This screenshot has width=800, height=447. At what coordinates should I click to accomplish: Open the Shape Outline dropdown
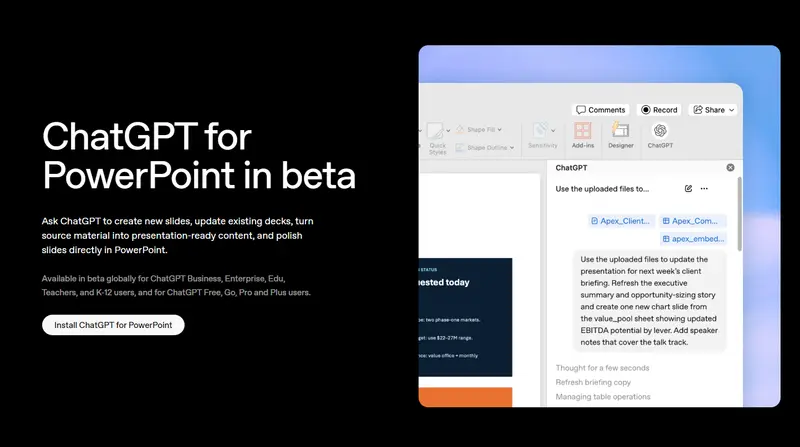[x=485, y=147]
